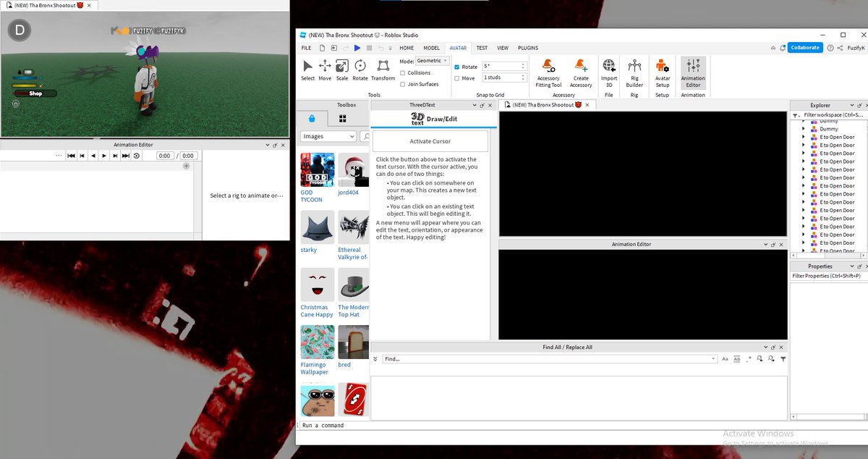Click the blue Play icon in quick access toolbar
The height and width of the screenshot is (459, 868).
357,48
